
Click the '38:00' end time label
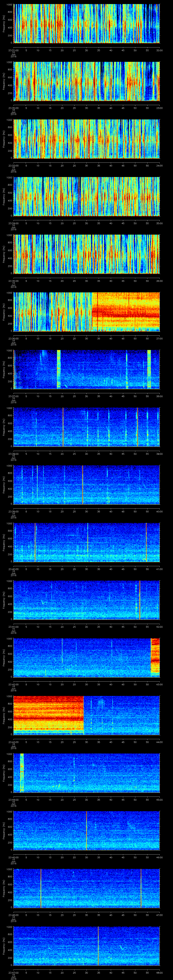pos(159,396)
